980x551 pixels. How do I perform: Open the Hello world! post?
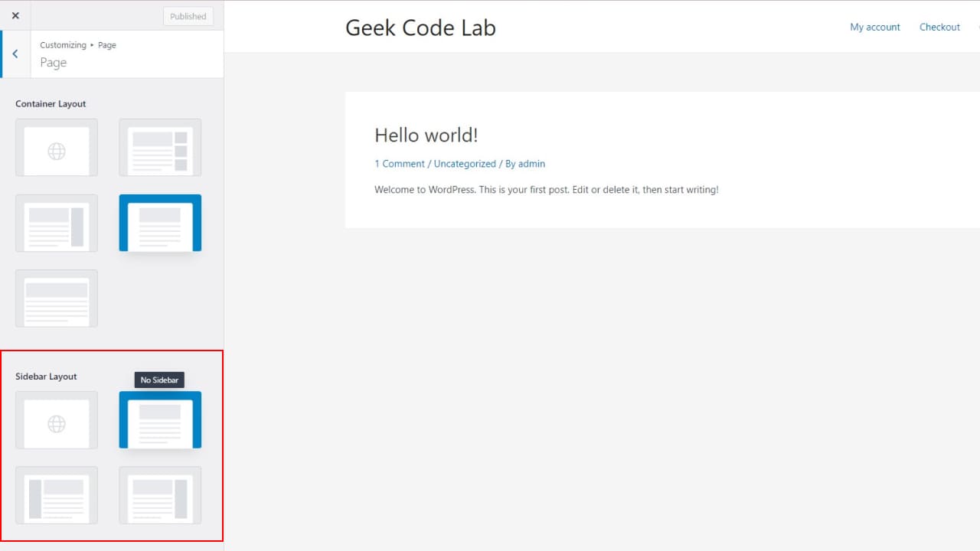[x=426, y=135]
